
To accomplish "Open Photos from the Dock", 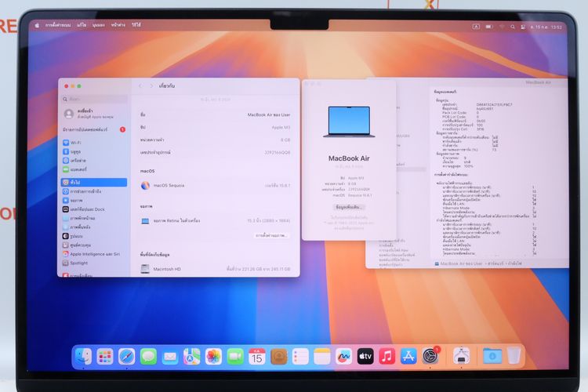I will point(213,357).
